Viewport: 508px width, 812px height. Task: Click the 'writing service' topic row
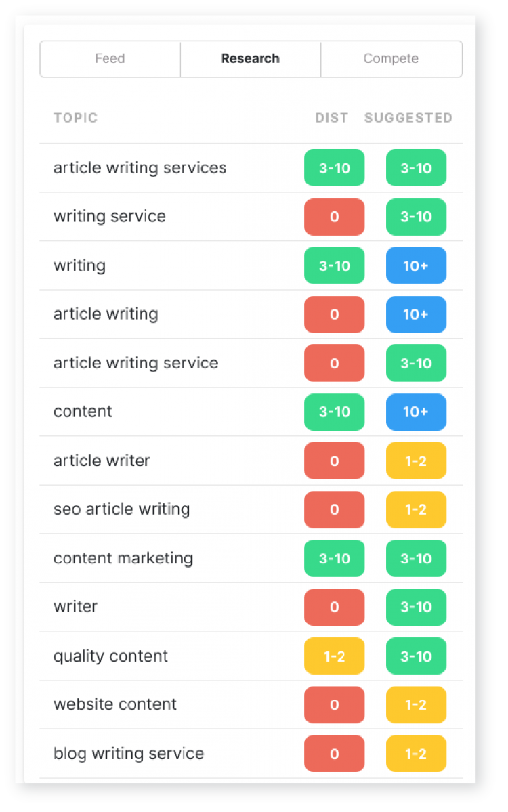pos(110,217)
